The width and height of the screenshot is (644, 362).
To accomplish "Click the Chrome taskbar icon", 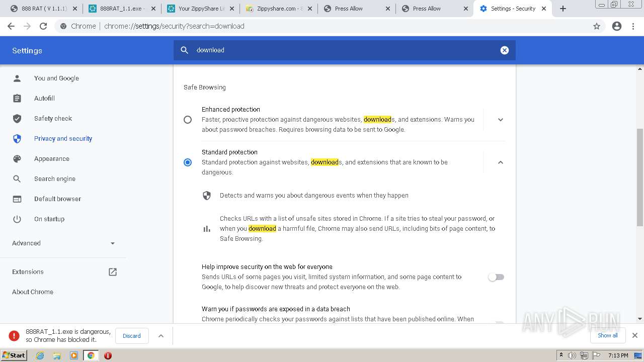I will (91, 355).
